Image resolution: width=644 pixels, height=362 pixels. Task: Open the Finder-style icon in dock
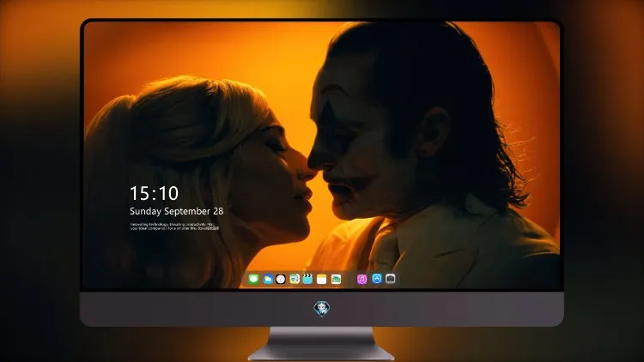click(295, 280)
